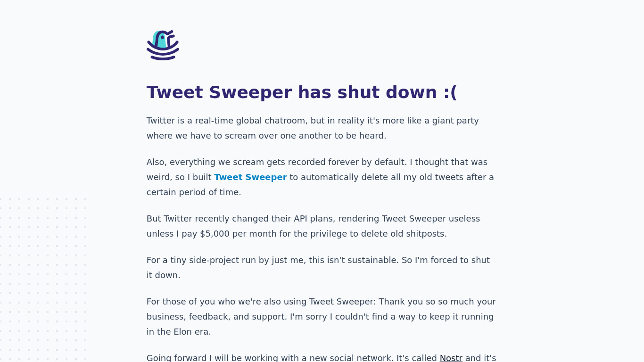Open the bold Tweet Sweeper link
This screenshot has height=362, width=644.
click(x=250, y=177)
